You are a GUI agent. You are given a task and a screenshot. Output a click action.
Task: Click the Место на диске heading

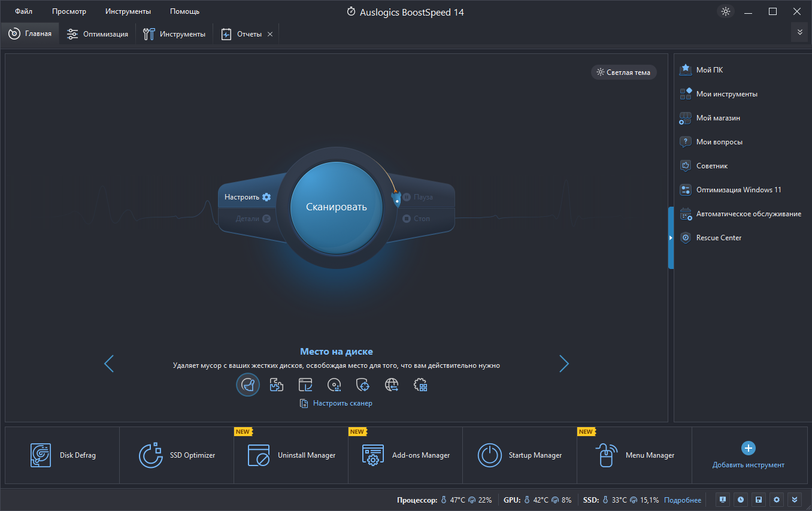click(x=337, y=352)
